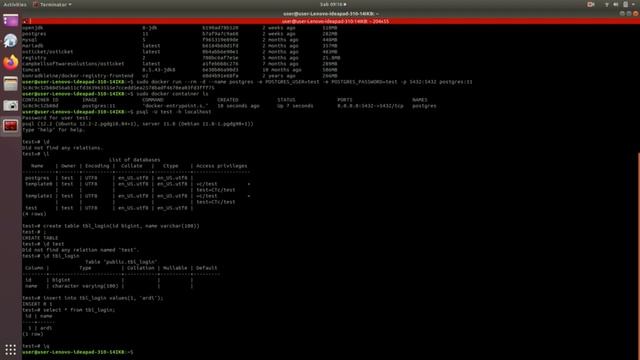
Task: Click the screen recording indicator icon
Action: click(x=591, y=4)
